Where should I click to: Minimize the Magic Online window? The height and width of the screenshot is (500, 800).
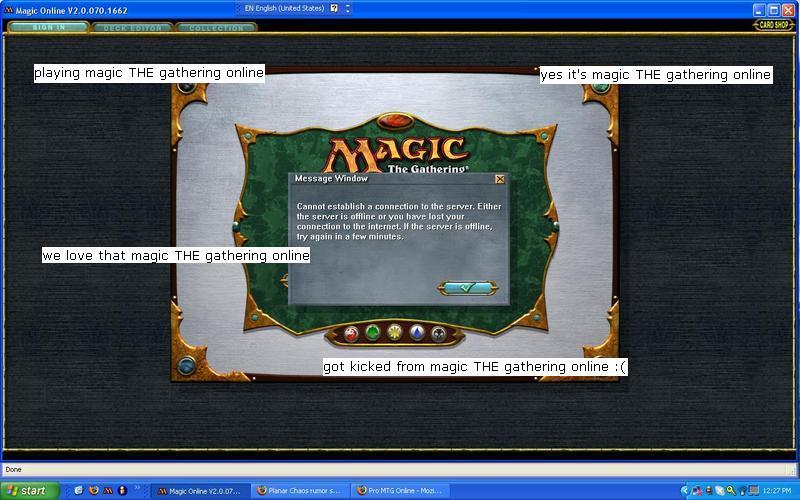click(759, 10)
